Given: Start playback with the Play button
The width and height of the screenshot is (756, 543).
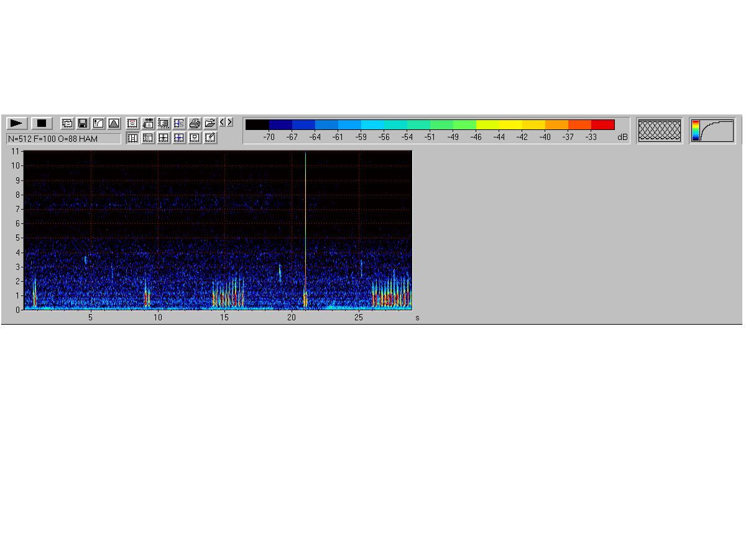Looking at the screenshot, I should [x=17, y=123].
